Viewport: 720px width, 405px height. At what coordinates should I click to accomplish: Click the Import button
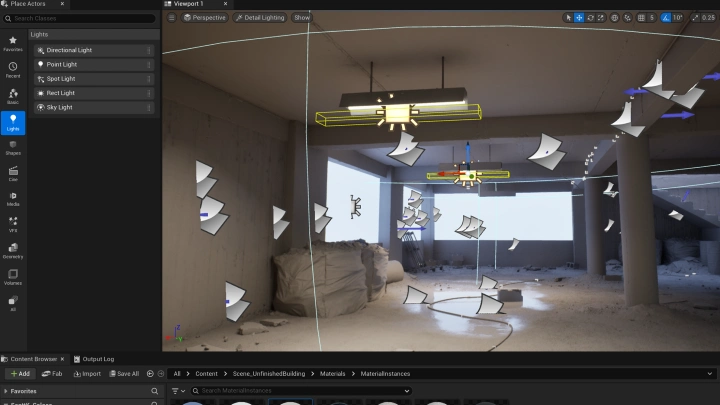coord(87,374)
